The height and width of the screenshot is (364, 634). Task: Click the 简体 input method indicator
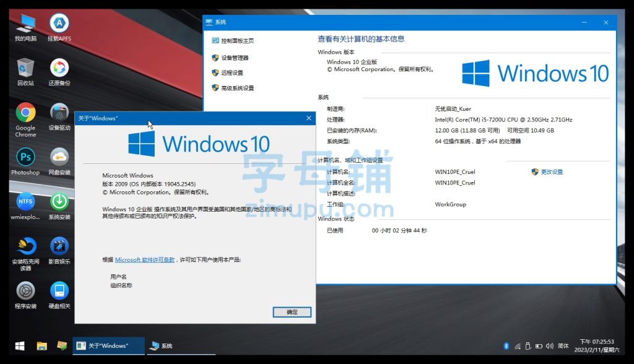[x=563, y=346]
